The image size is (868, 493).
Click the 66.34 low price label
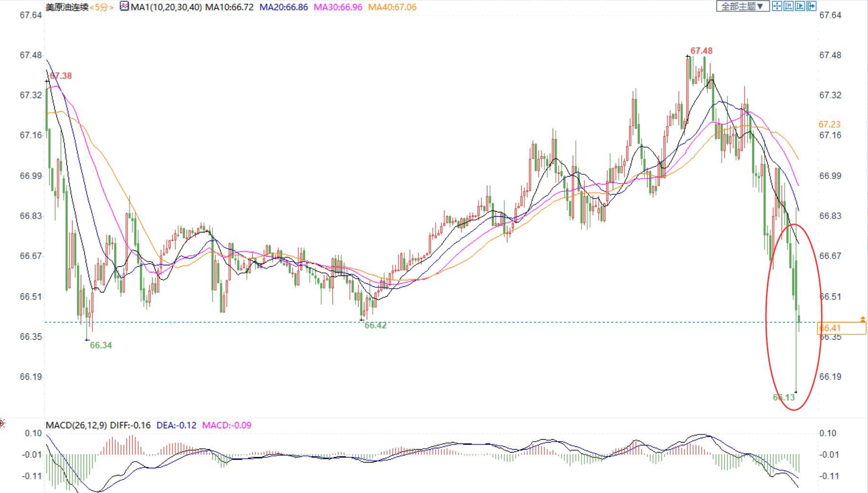pos(101,345)
